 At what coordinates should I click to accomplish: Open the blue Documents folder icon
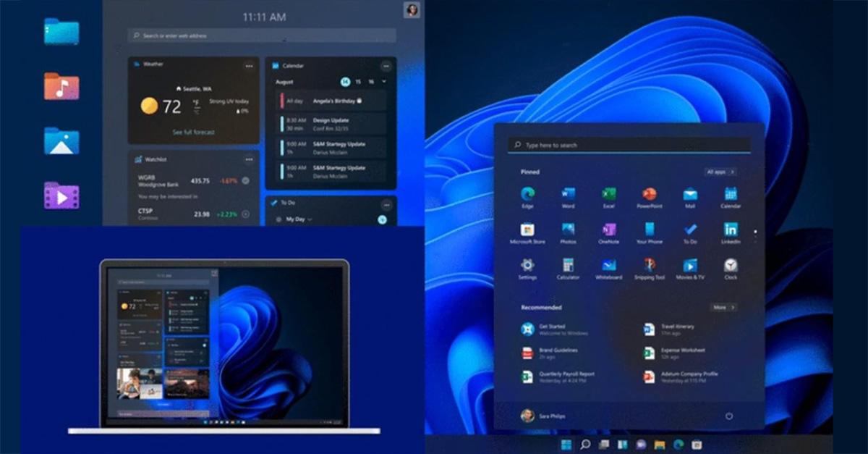click(x=61, y=31)
